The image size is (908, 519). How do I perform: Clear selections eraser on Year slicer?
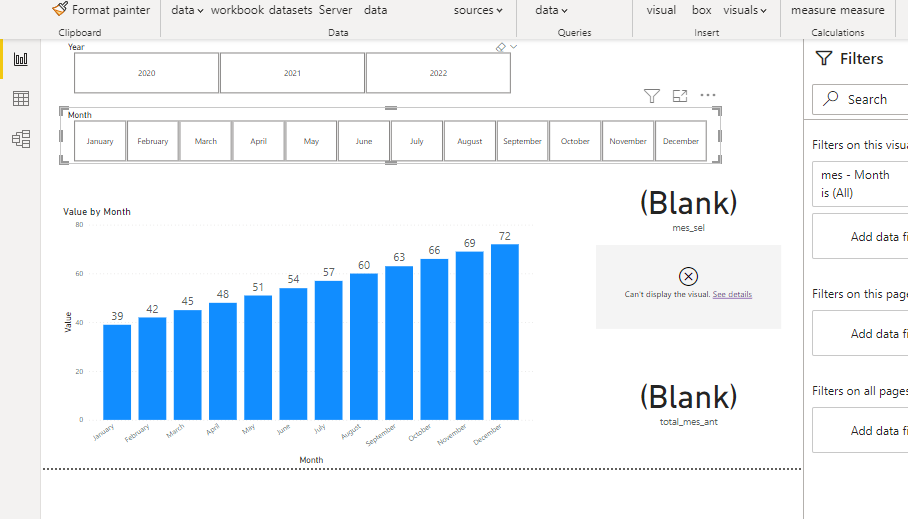click(x=501, y=47)
